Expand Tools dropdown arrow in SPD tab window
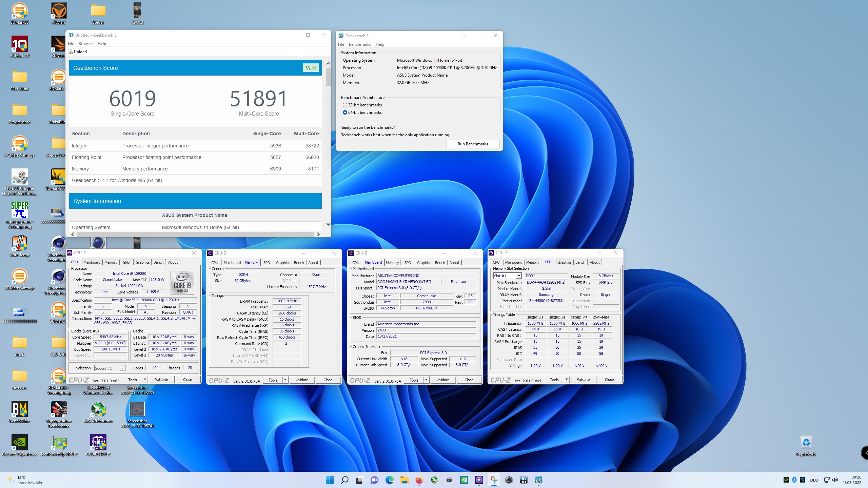Viewport: 868px width, 488px height. tap(567, 380)
